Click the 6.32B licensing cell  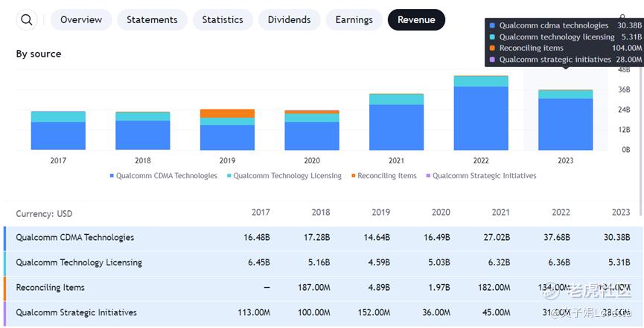tap(499, 262)
